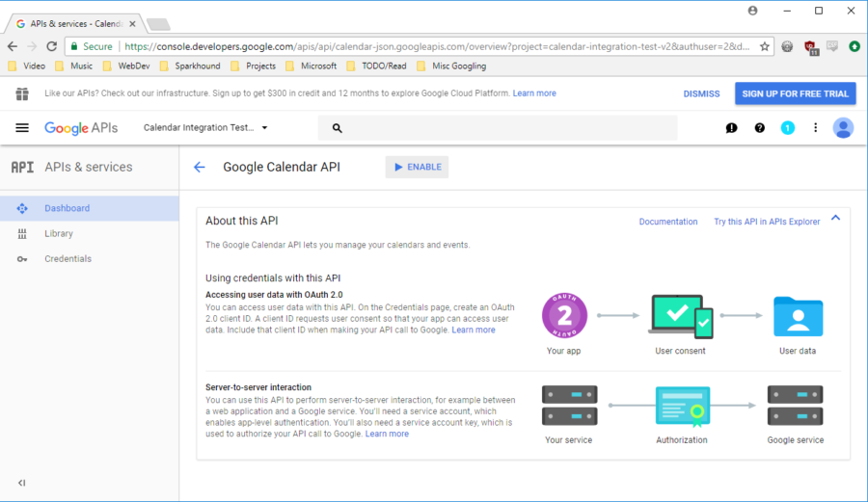Image resolution: width=868 pixels, height=502 pixels.
Task: Close the APIs & services tab
Action: [132, 24]
